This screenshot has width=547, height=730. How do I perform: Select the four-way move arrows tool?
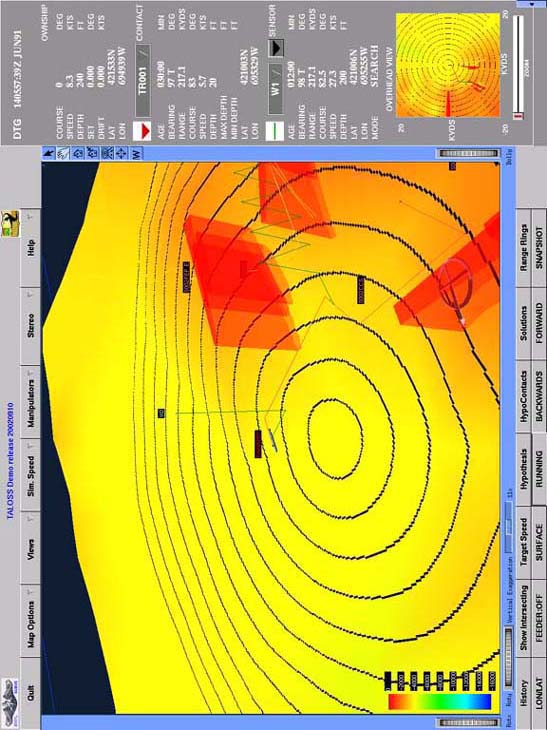[x=122, y=152]
